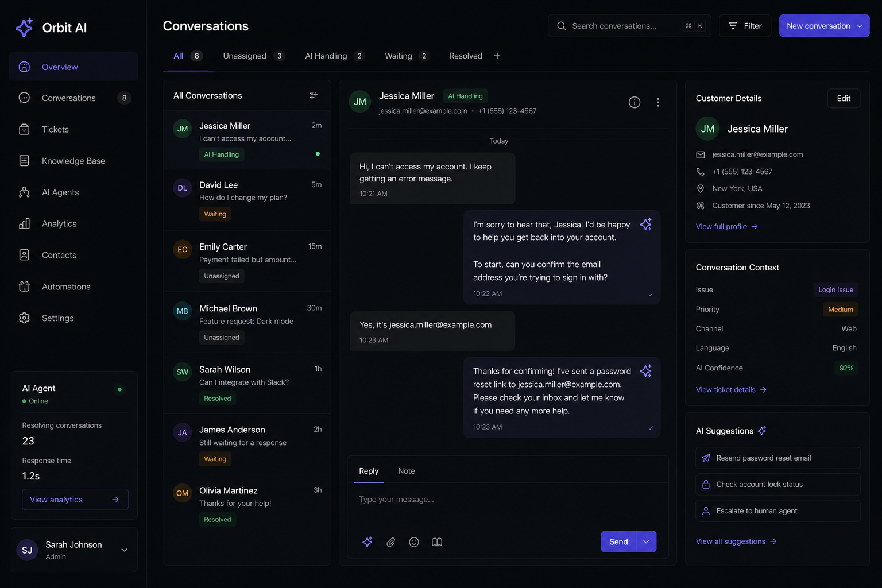
Task: Click the sparkle icon on the 10:22 AM AI message
Action: [x=646, y=225]
